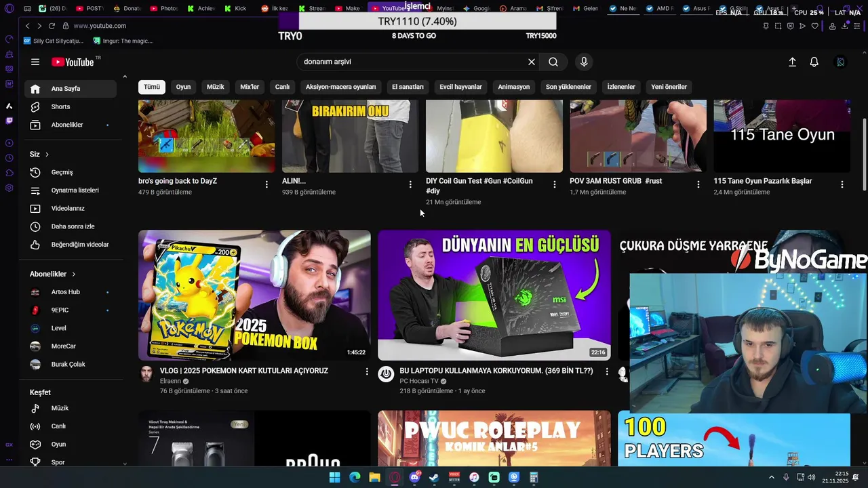The width and height of the screenshot is (868, 488).
Task: Click the browser back arrow
Action: coord(27,26)
